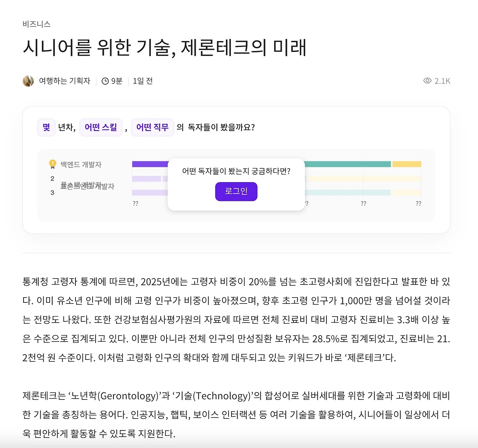This screenshot has width=478, height=448.
Task: Click the purple bar for the first-ranked row
Action: [x=149, y=164]
